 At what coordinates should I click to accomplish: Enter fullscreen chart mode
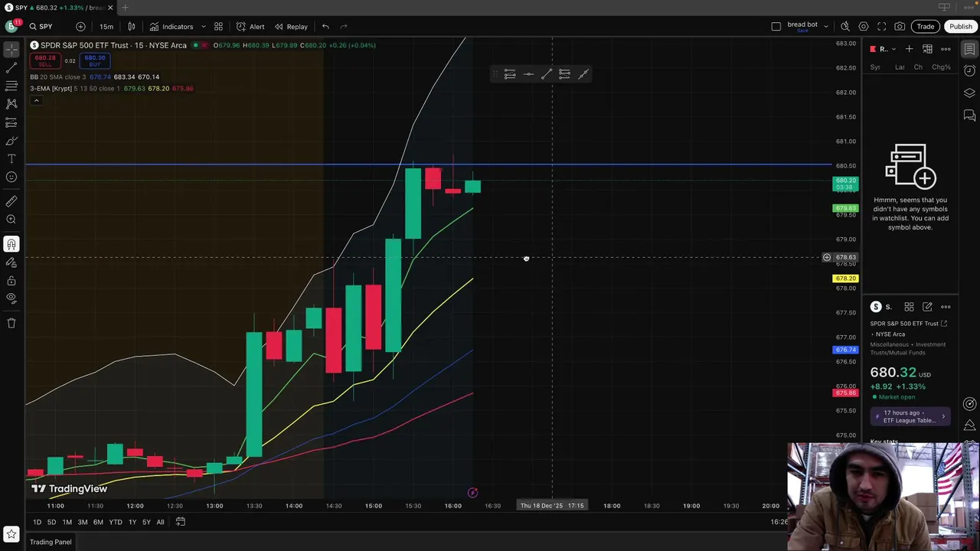882,27
